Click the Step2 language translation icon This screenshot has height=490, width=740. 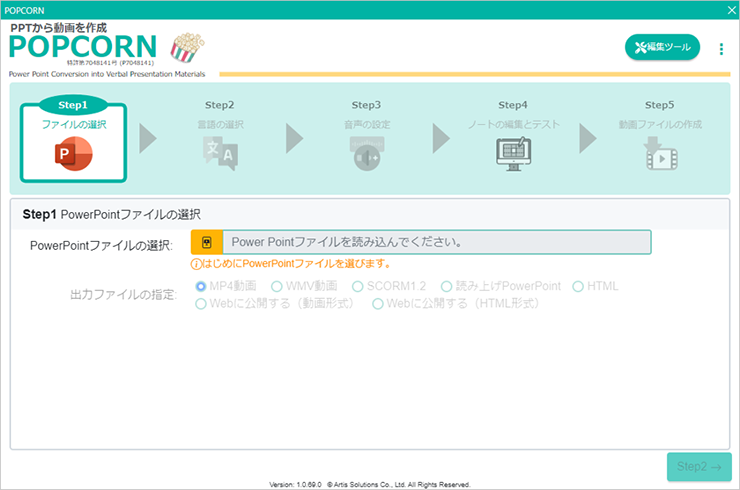(x=220, y=153)
